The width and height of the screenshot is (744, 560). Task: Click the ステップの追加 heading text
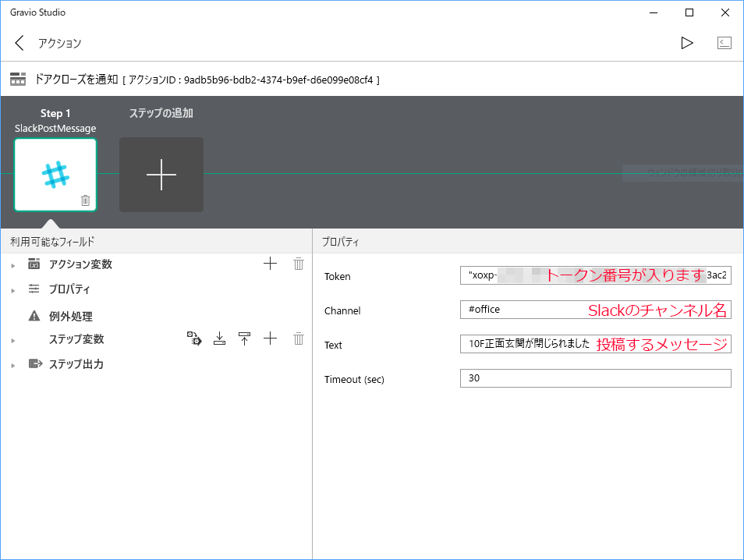[161, 113]
